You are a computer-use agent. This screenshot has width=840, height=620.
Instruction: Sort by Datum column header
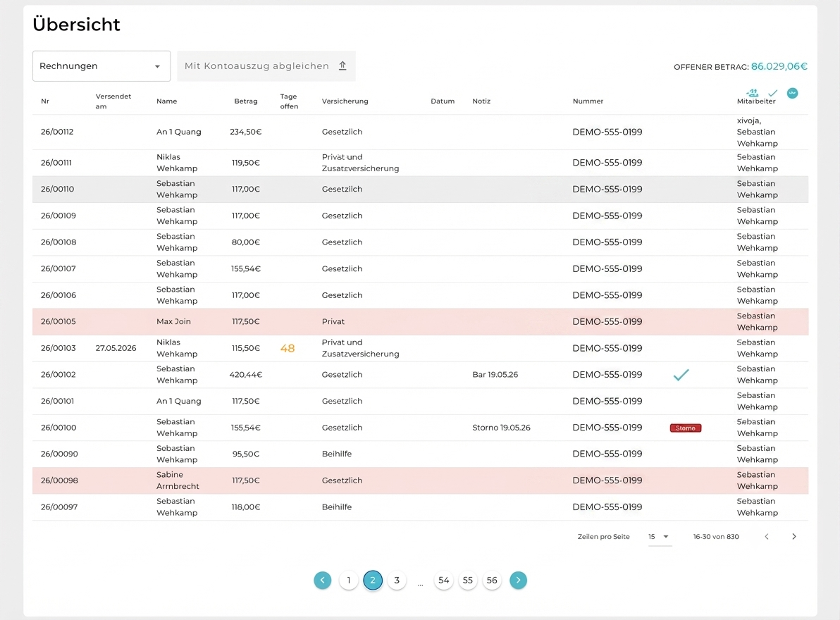443,101
